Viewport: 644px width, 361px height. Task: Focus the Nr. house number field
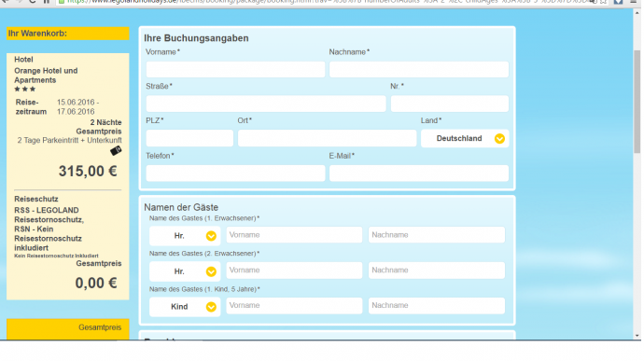pyautogui.click(x=450, y=104)
